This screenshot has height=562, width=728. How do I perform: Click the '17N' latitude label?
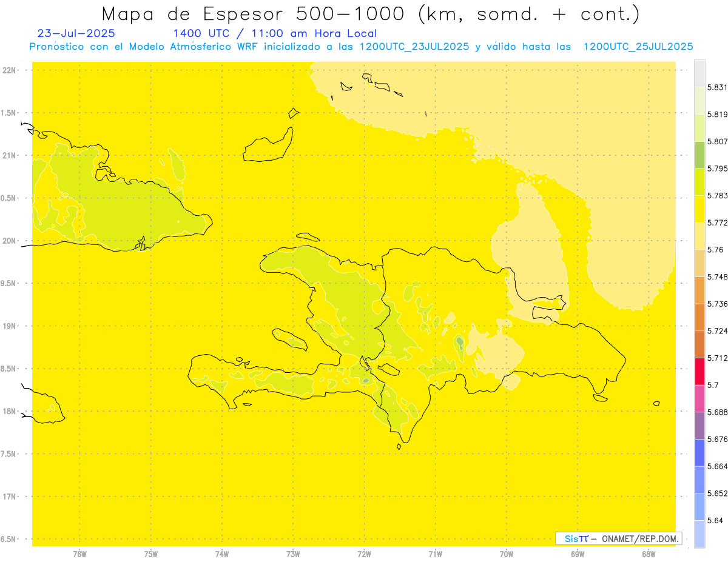pyautogui.click(x=9, y=497)
